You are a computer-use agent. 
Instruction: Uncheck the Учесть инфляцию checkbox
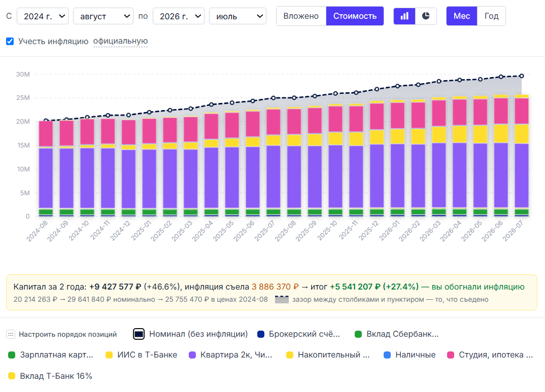pos(10,41)
